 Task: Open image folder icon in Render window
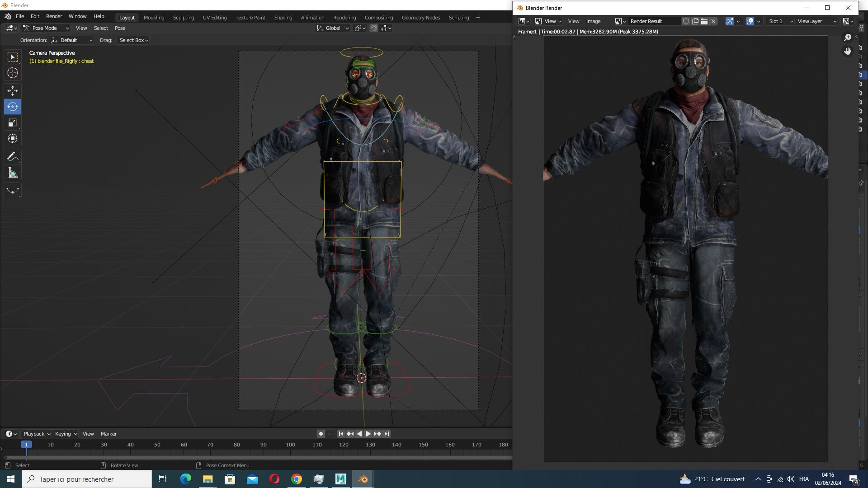704,21
